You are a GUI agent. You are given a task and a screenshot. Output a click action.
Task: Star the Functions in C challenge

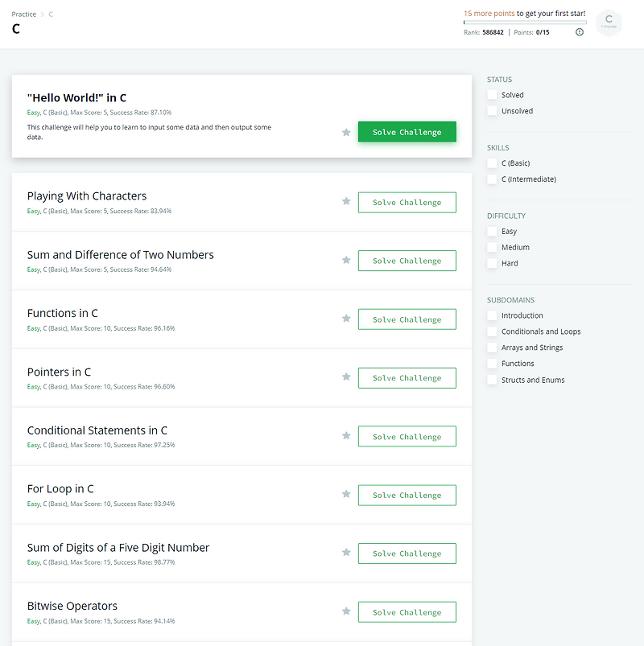click(x=346, y=319)
